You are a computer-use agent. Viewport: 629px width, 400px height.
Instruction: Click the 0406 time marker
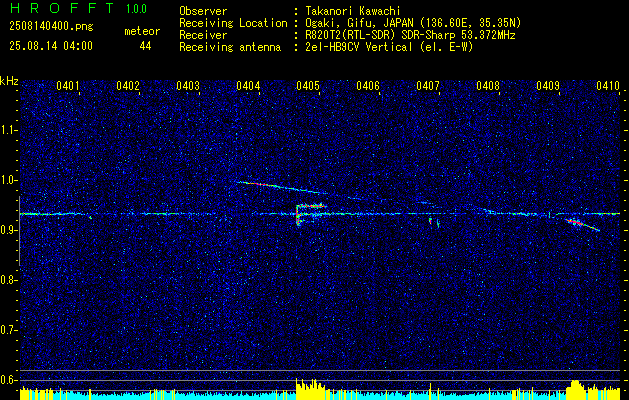368,86
